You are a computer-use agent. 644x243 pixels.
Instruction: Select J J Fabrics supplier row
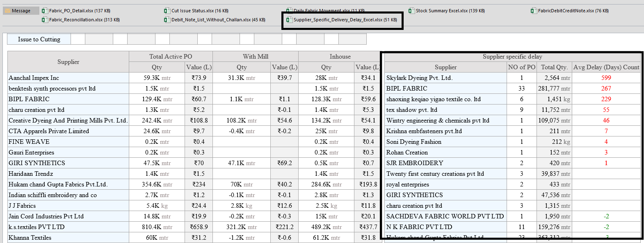pyautogui.click(x=69, y=206)
